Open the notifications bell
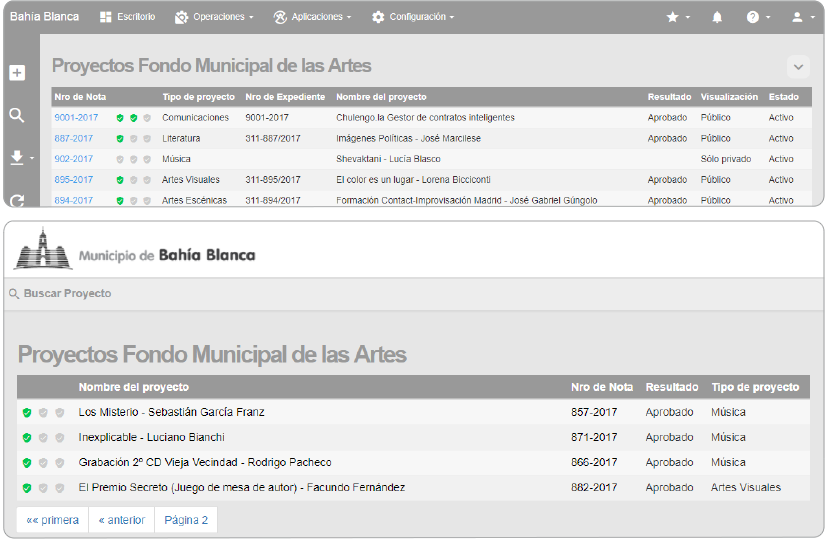This screenshot has width=826, height=541. (x=717, y=17)
